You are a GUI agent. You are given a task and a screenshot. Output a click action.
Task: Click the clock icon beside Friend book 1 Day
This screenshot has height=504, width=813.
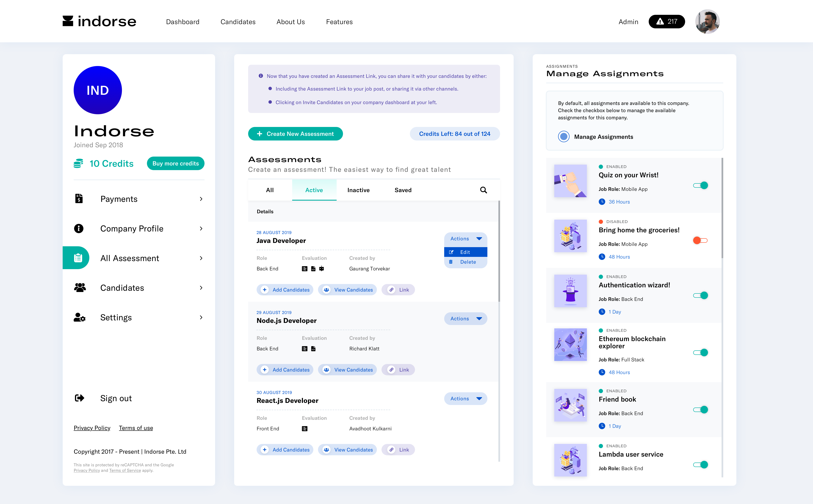pos(601,426)
